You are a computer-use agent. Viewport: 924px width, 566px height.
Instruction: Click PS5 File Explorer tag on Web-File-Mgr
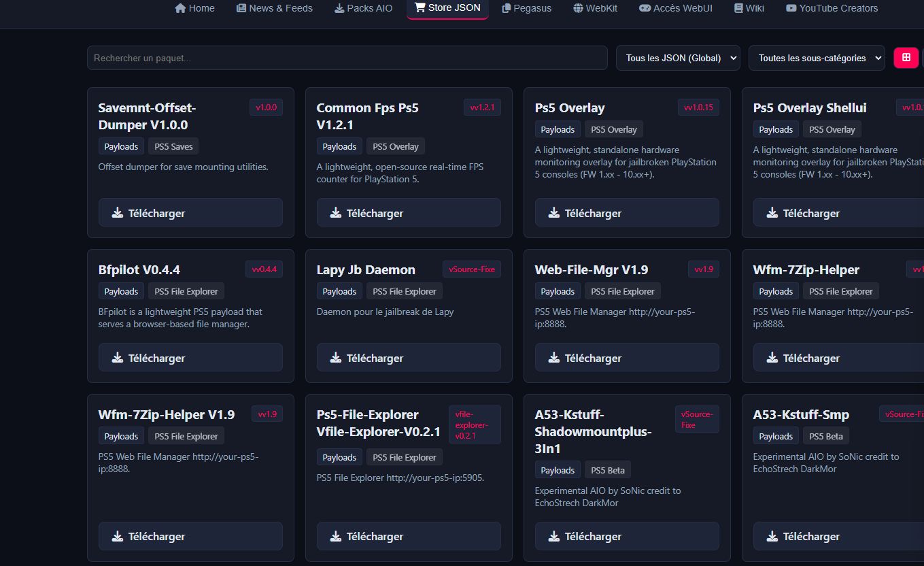(623, 291)
